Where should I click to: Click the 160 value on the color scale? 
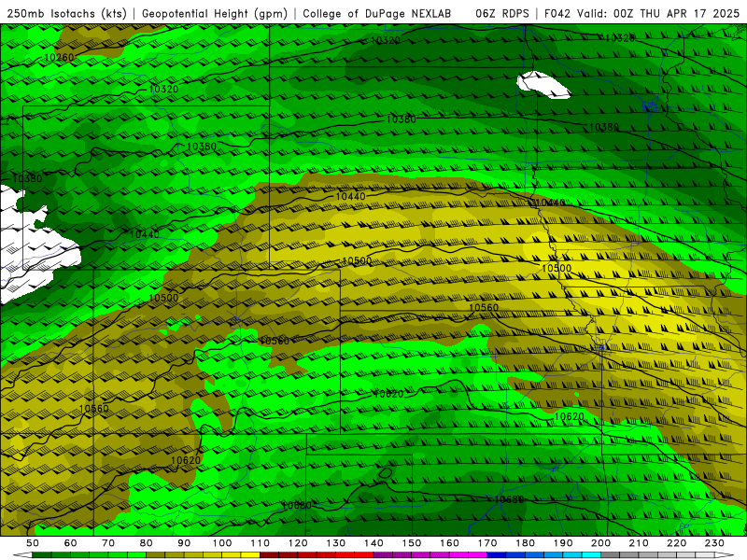pyautogui.click(x=450, y=543)
